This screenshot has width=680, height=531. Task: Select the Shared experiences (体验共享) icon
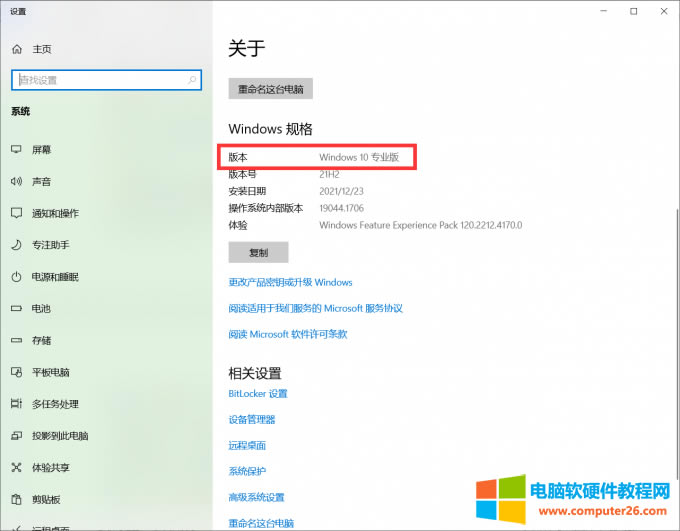tap(16, 467)
